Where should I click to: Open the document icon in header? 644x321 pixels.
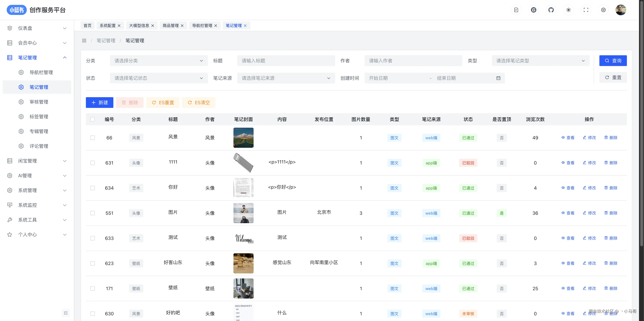516,10
